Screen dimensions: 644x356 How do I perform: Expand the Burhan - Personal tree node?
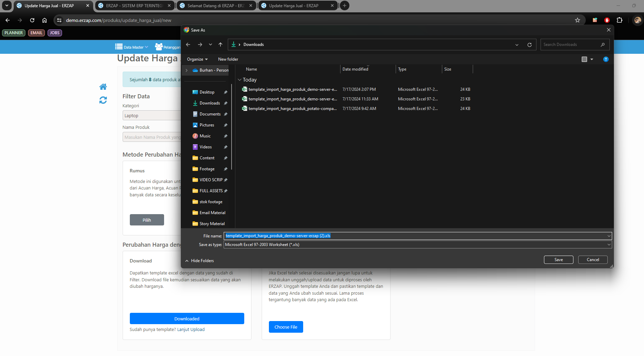pyautogui.click(x=187, y=70)
